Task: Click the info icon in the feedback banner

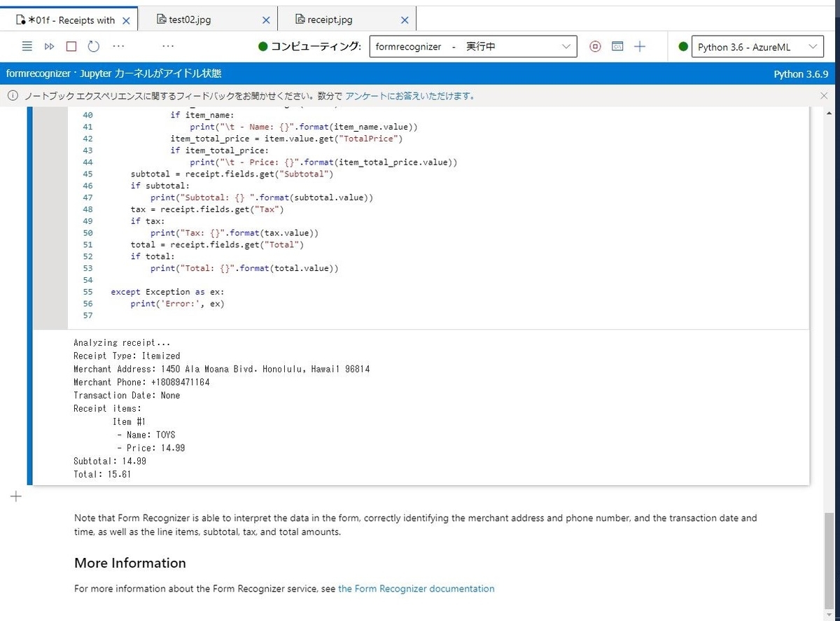Action: pos(13,96)
